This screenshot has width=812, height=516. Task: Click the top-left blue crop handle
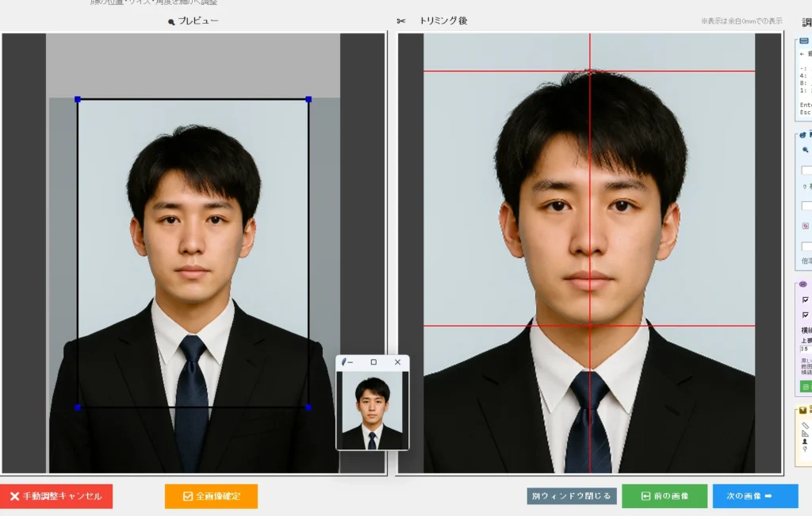pyautogui.click(x=78, y=99)
